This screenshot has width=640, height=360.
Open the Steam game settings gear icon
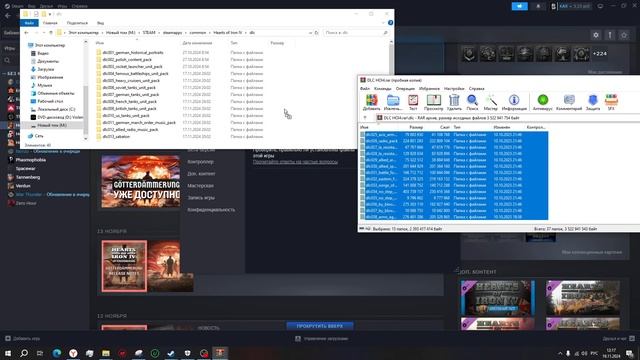tap(596, 35)
